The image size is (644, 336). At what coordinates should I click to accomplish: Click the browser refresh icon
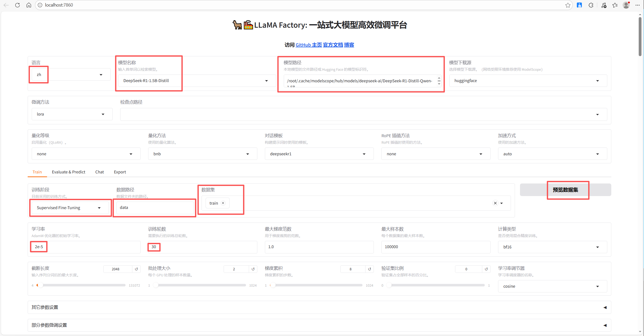coord(17,5)
